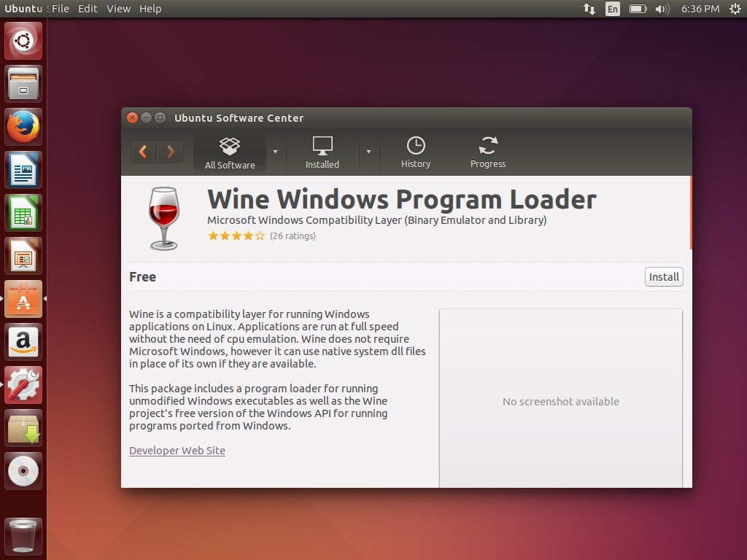Open the sound volume indicator
The image size is (747, 560).
pyautogui.click(x=662, y=9)
